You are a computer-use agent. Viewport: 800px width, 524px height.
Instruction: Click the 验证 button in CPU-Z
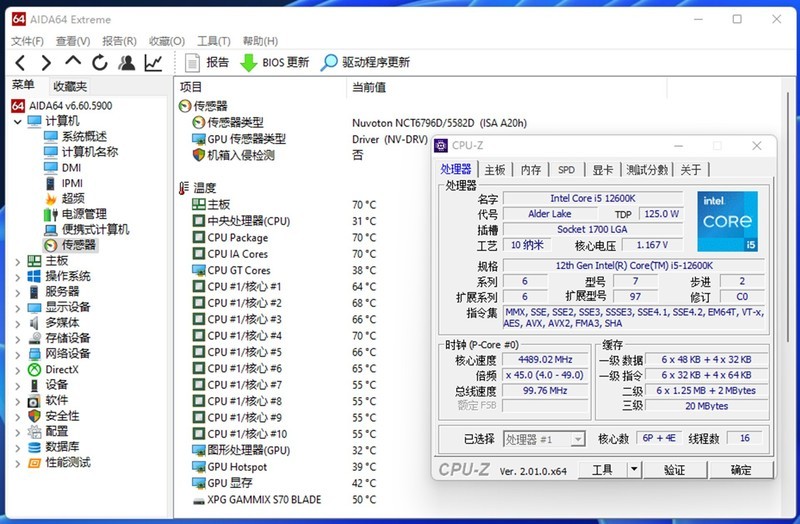674,470
